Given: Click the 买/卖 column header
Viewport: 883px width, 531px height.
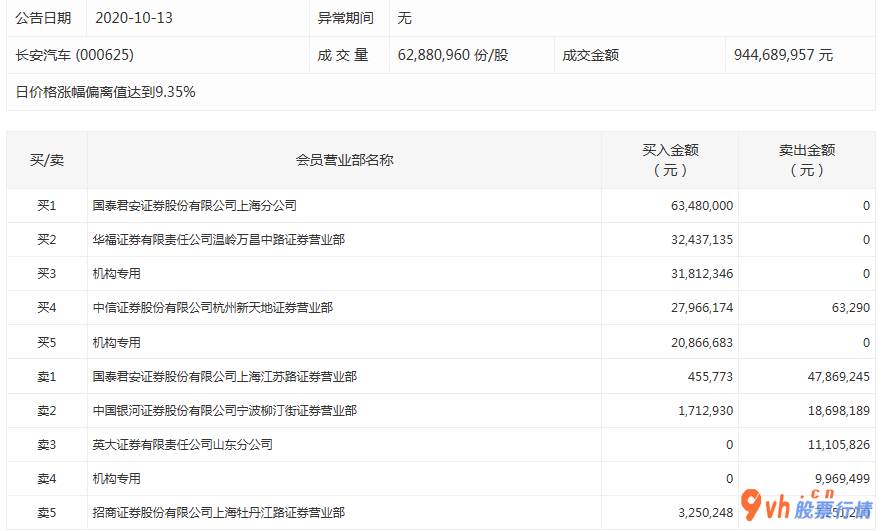Looking at the screenshot, I should point(47,160).
